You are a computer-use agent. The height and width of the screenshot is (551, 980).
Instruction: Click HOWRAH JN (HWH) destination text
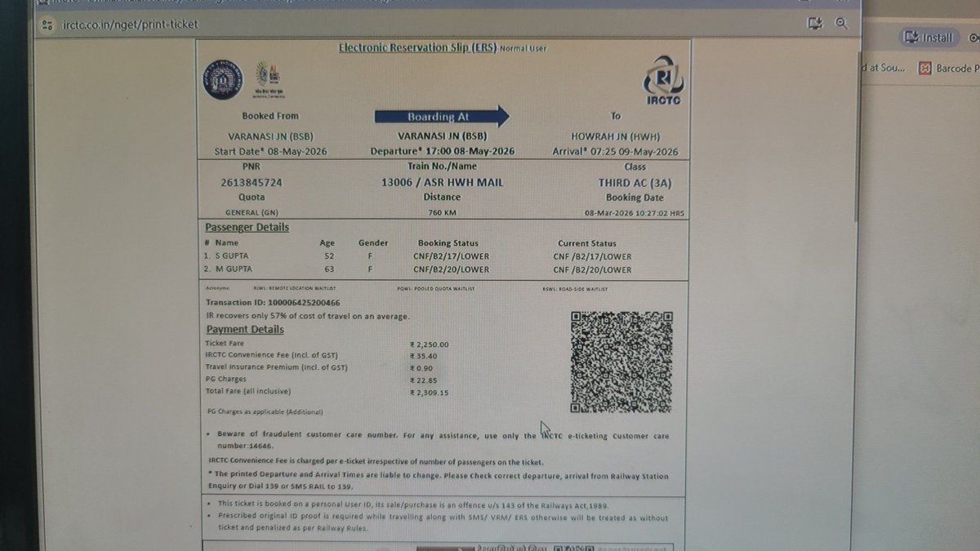click(x=616, y=137)
